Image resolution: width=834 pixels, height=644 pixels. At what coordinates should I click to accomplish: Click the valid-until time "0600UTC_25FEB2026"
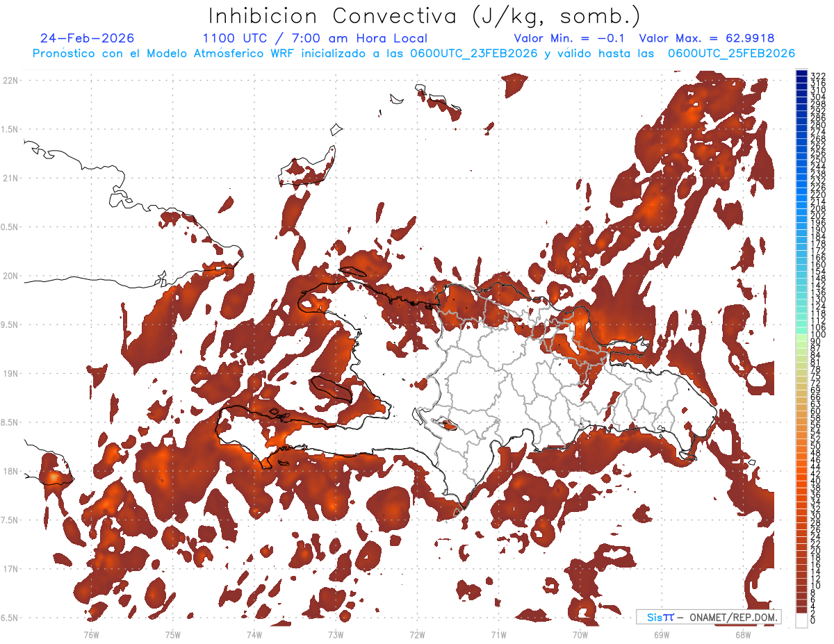pos(732,53)
